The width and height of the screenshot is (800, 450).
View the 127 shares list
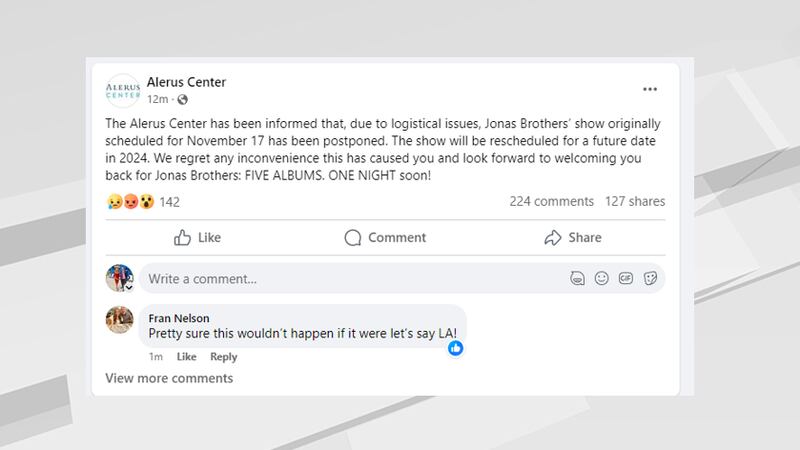[x=635, y=201]
